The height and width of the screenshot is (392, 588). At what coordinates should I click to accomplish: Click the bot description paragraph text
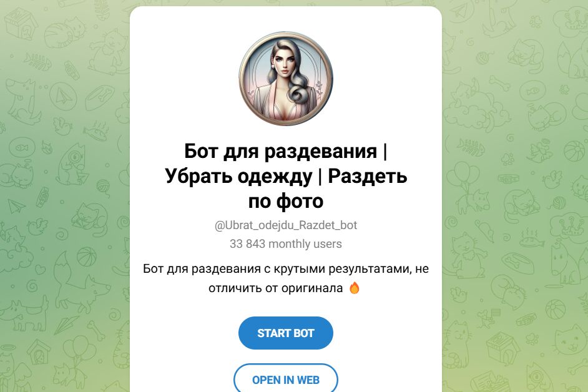[x=285, y=278]
